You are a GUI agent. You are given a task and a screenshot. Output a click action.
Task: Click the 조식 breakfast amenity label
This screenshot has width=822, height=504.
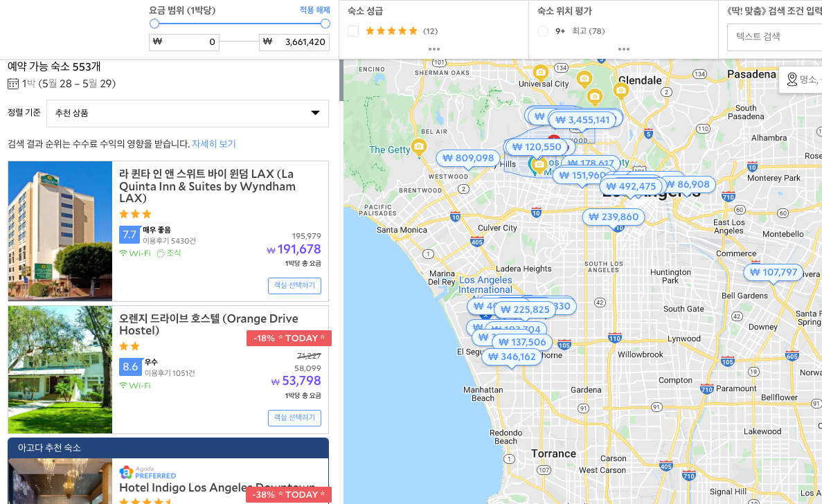coord(169,253)
